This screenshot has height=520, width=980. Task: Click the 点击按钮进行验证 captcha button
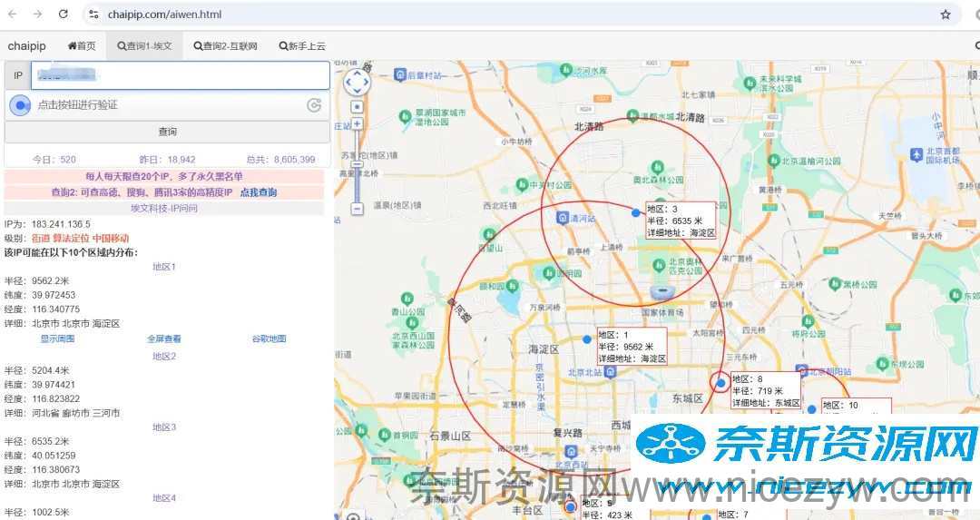coord(168,105)
